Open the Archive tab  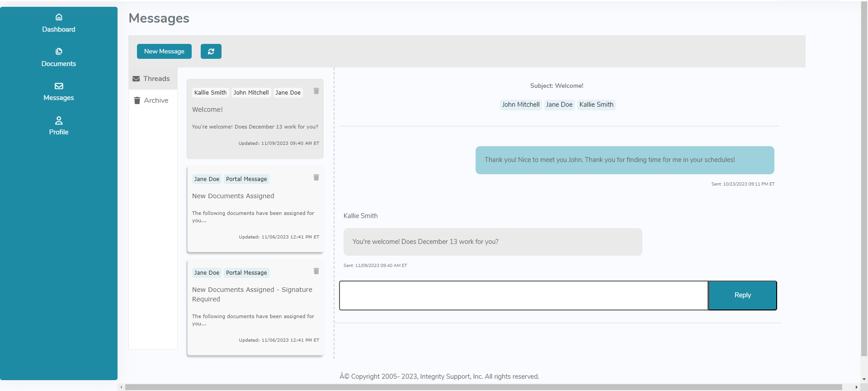coord(152,100)
